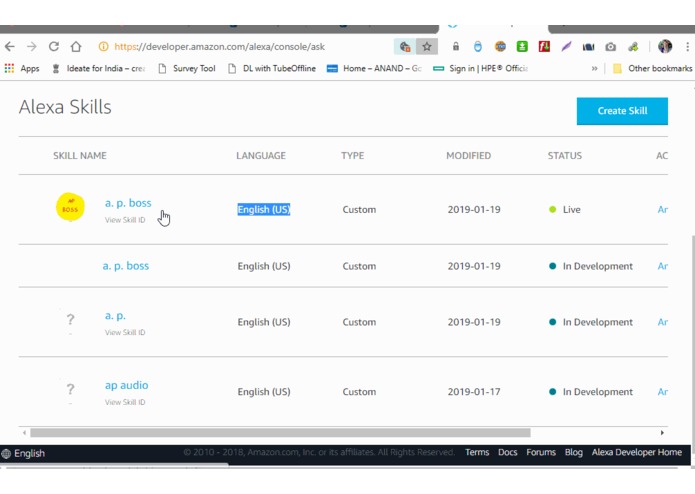Click the red Flash extension icon

[544, 47]
